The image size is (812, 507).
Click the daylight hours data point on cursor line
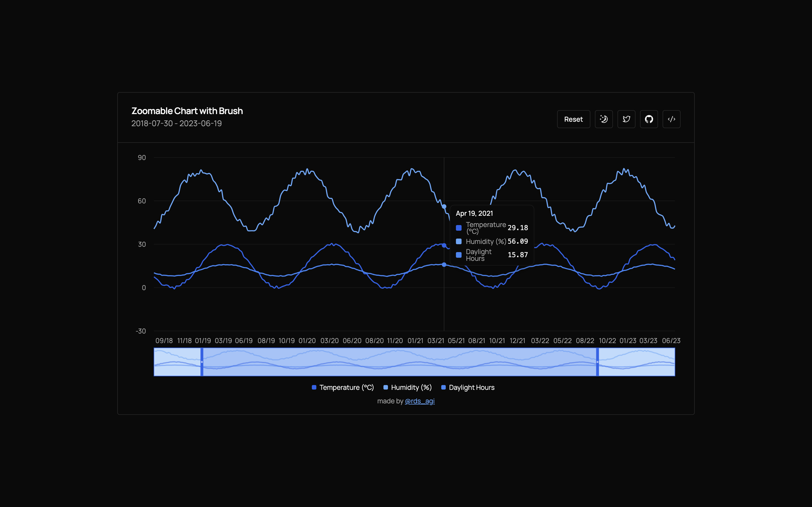pyautogui.click(x=444, y=264)
